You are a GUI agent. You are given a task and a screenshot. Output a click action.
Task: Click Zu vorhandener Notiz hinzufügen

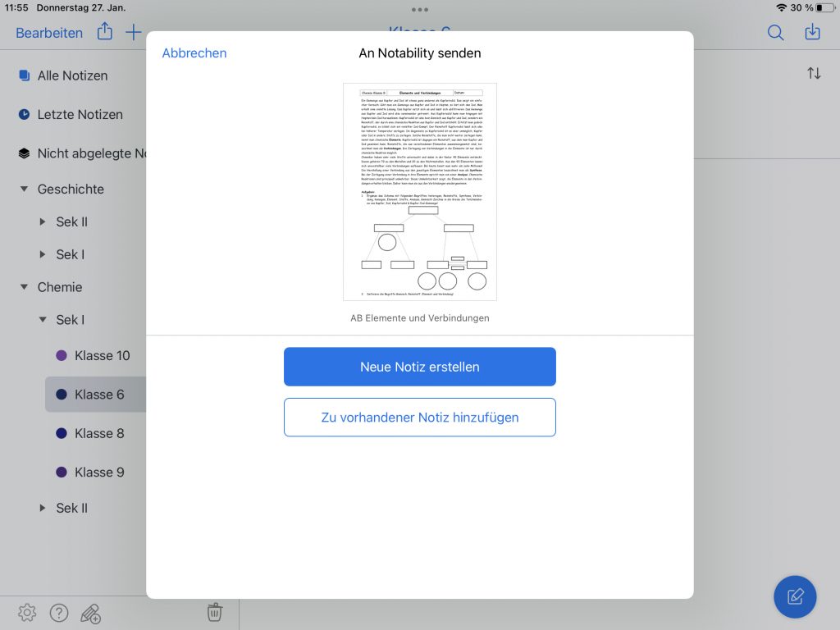pos(419,418)
